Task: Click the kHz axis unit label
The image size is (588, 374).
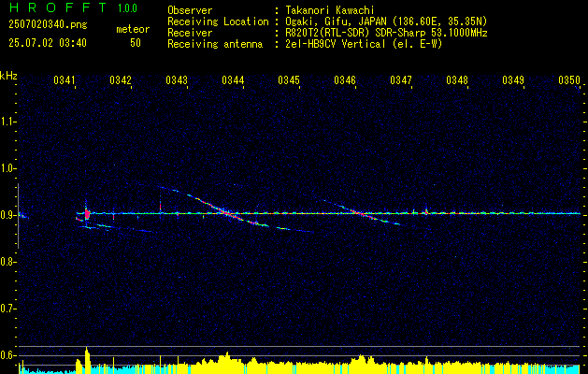Action: (x=8, y=76)
